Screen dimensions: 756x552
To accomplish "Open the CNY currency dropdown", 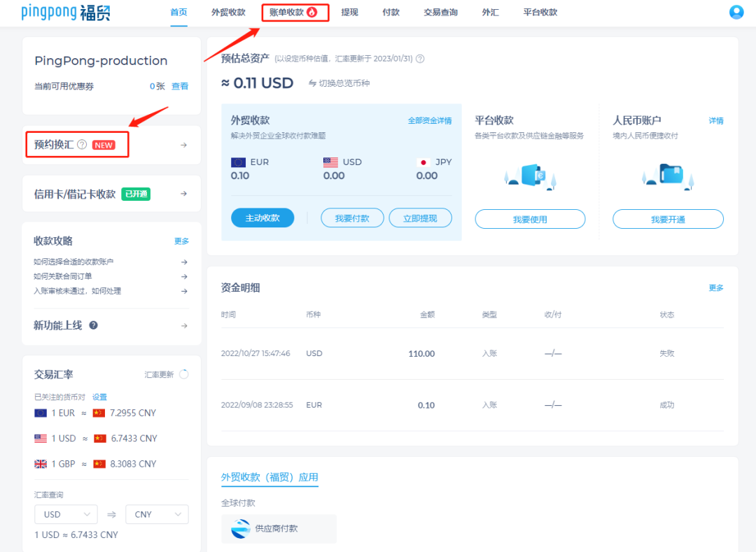I will [157, 514].
